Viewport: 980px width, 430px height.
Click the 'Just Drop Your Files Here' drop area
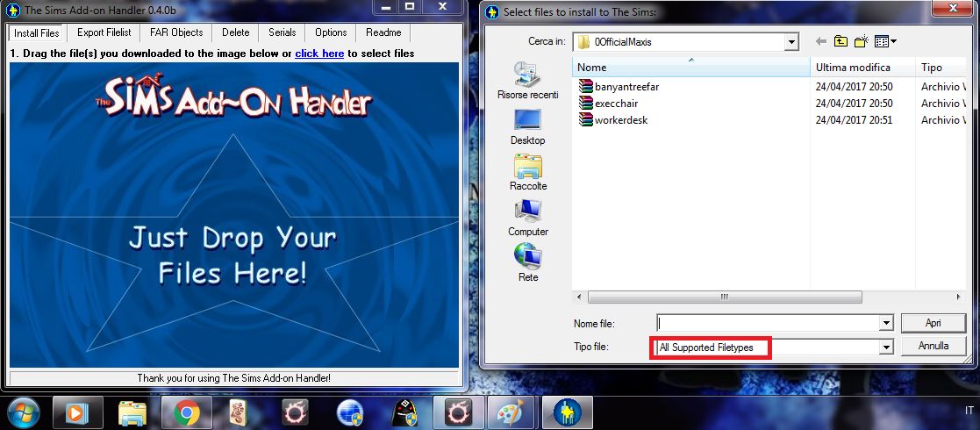tap(233, 215)
